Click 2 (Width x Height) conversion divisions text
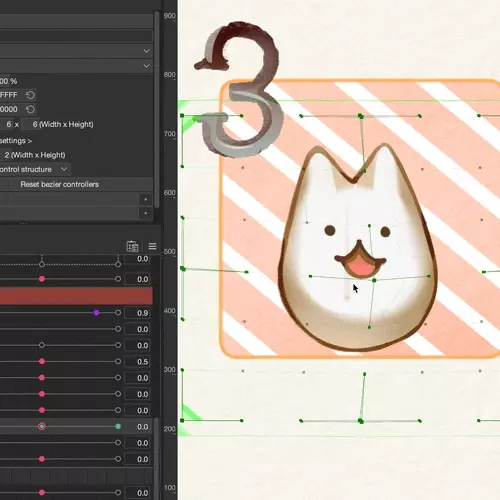 (x=35, y=155)
